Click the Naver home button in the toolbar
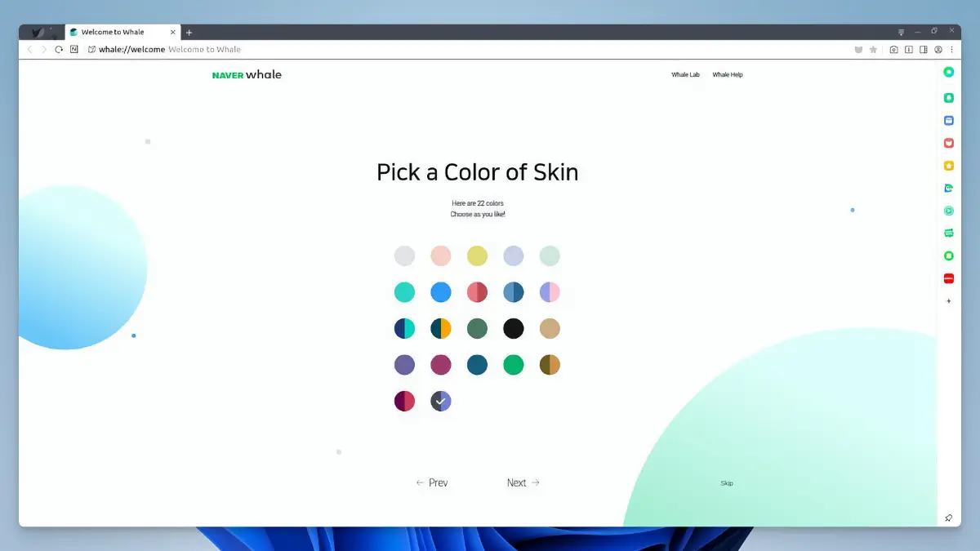This screenshot has width=980, height=551. tap(74, 50)
